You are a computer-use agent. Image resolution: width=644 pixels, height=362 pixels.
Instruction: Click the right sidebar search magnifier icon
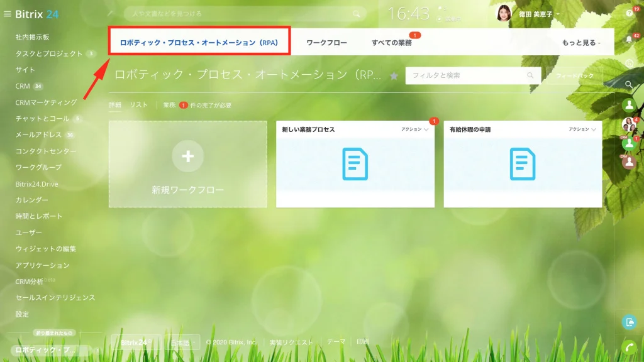[629, 85]
